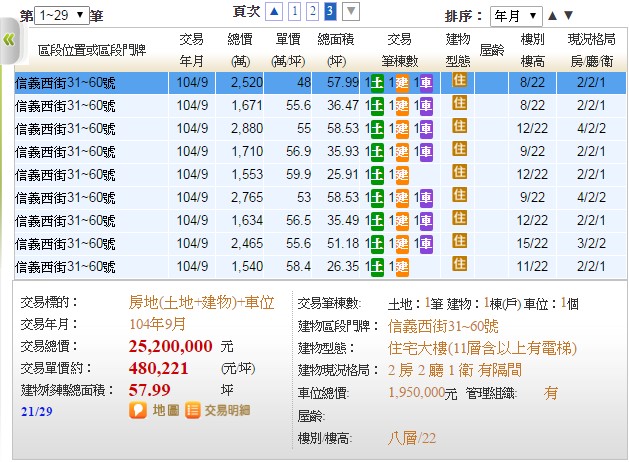Go to page 1
Image resolution: width=629 pixels, height=462 pixels.
click(294, 11)
